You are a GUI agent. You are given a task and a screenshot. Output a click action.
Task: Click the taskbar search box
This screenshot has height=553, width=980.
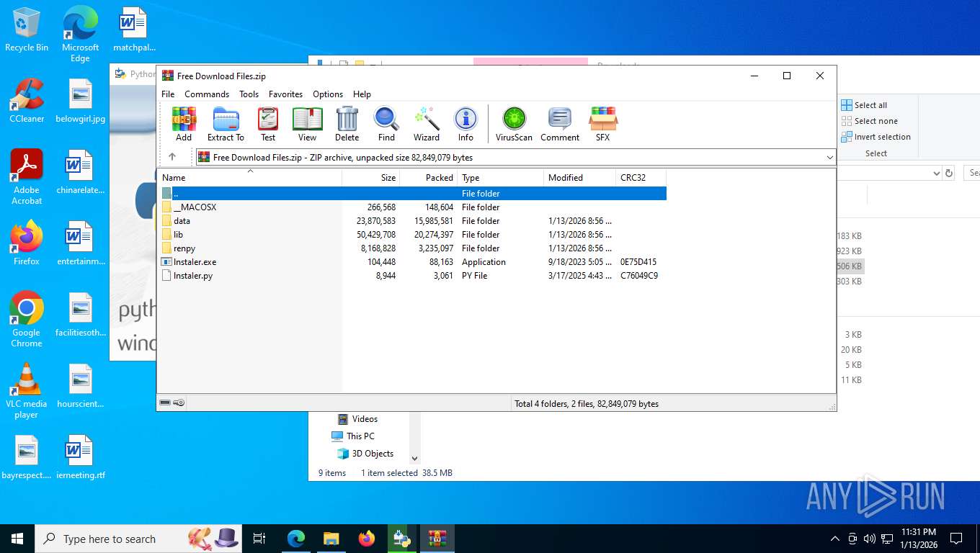138,539
